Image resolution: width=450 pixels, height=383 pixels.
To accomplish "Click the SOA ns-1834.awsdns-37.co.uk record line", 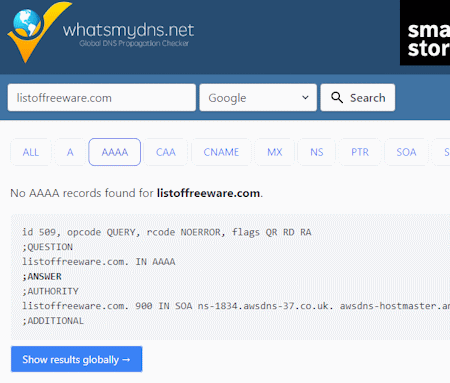I will coord(236,306).
